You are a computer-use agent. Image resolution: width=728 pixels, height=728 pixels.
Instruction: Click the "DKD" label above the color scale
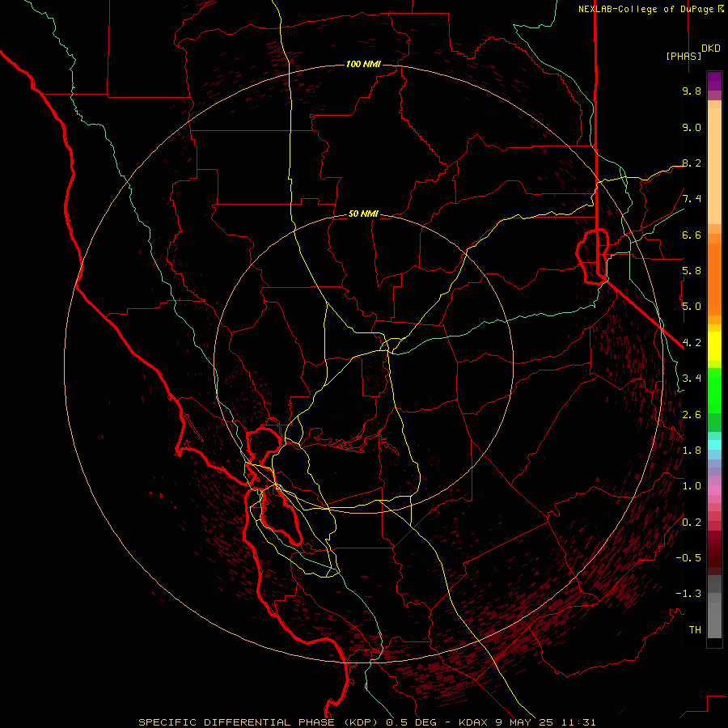tap(711, 49)
